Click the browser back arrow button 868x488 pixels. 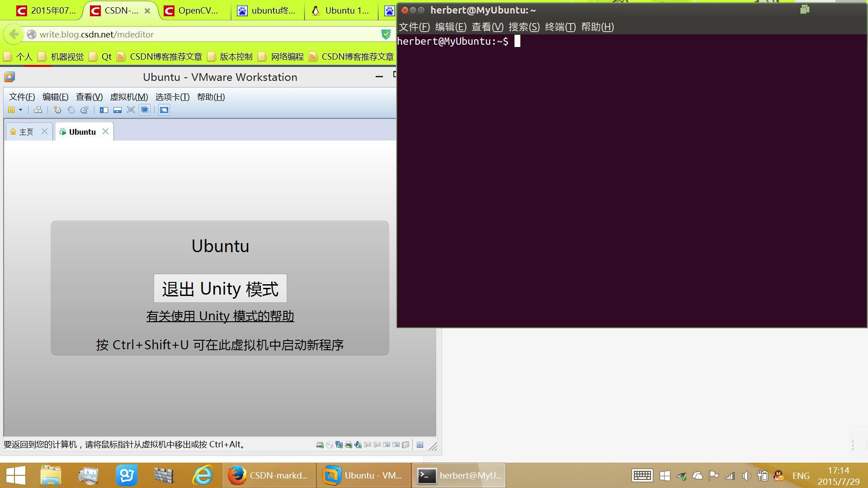tap(14, 34)
